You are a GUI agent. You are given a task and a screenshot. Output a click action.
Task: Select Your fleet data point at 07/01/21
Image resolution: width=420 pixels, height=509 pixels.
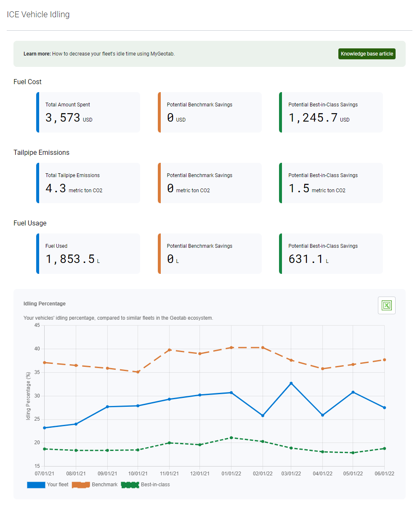[45, 428]
